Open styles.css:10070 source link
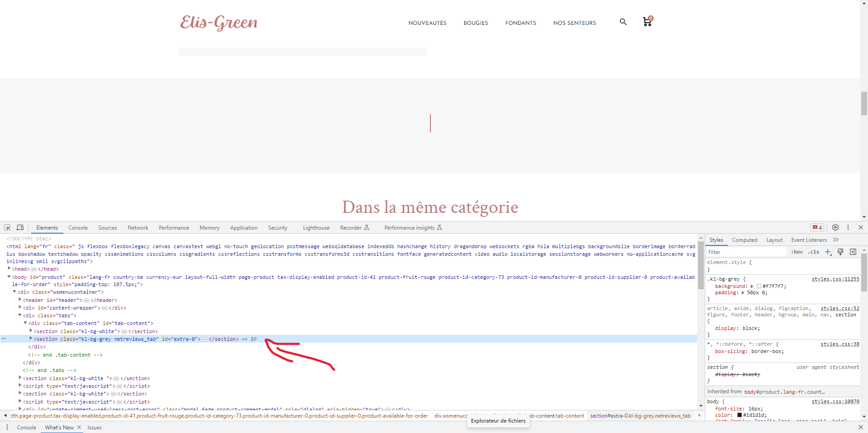This screenshot has height=433, width=868. (835, 401)
